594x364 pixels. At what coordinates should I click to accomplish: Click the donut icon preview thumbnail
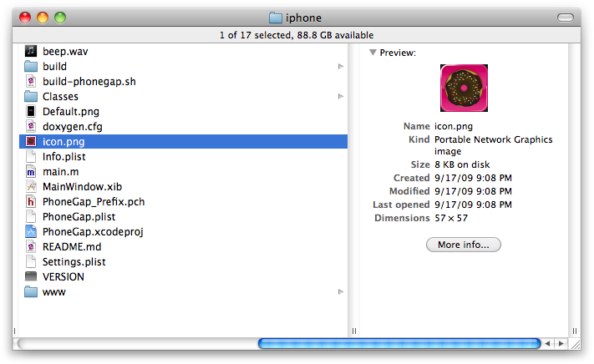[463, 88]
